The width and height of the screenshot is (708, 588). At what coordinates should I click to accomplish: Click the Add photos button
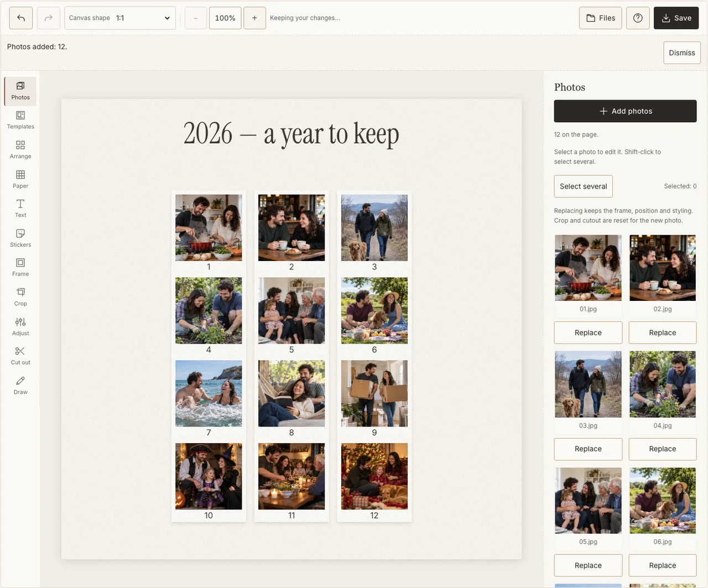[625, 111]
